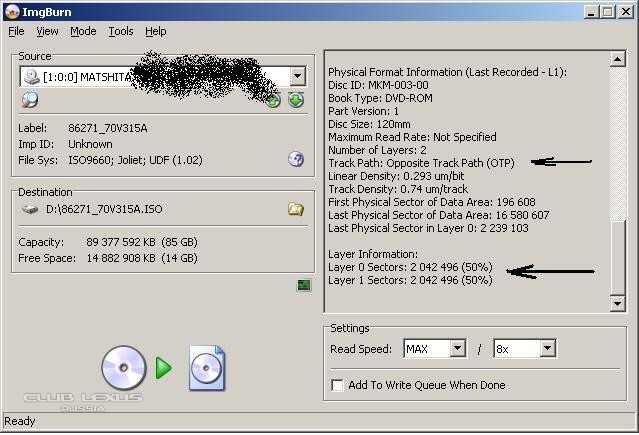This screenshot has height=435, width=639.
Task: Maximize the ImgBurn window
Action: point(607,12)
